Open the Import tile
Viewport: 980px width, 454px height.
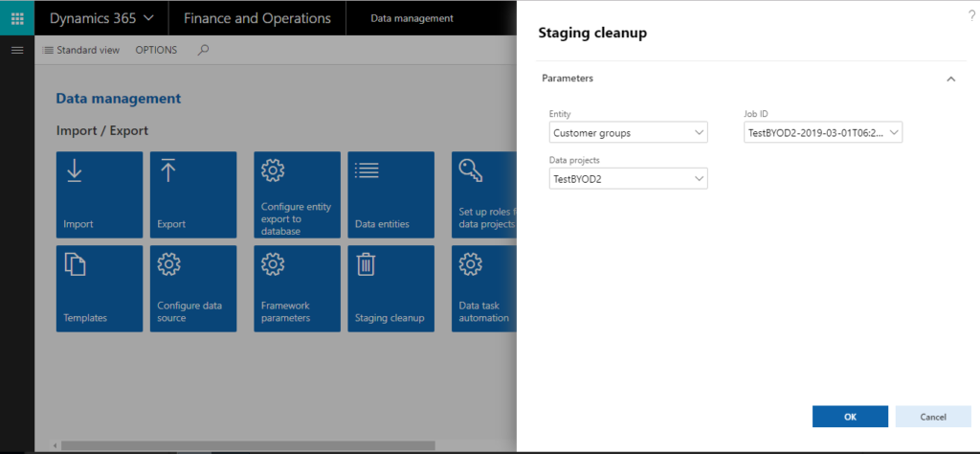click(x=100, y=194)
